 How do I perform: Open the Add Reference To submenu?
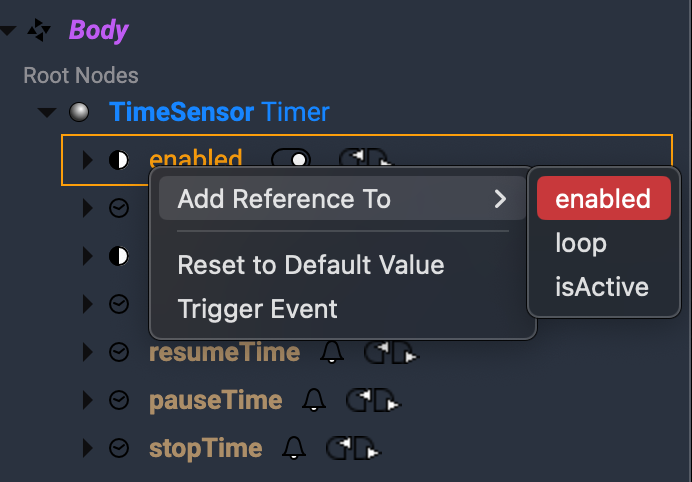[342, 199]
